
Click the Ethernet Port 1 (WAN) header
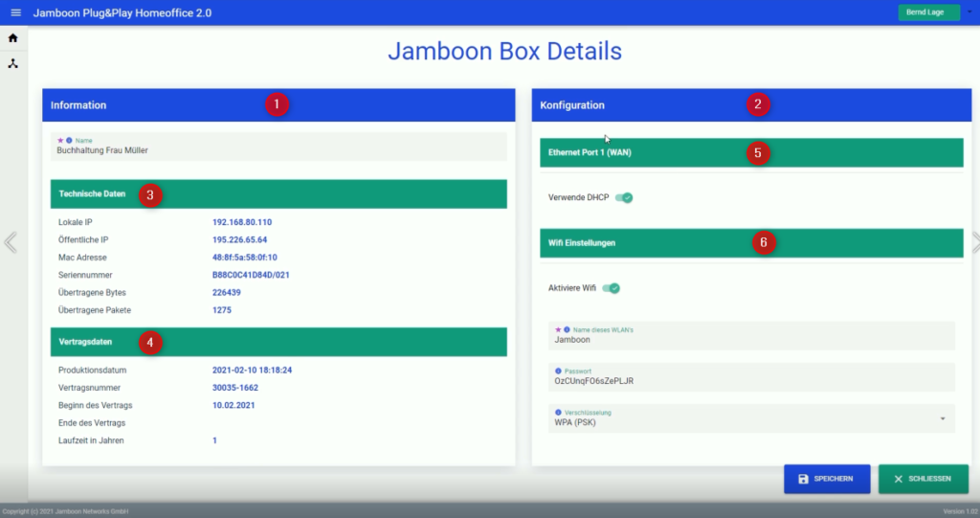[751, 152]
